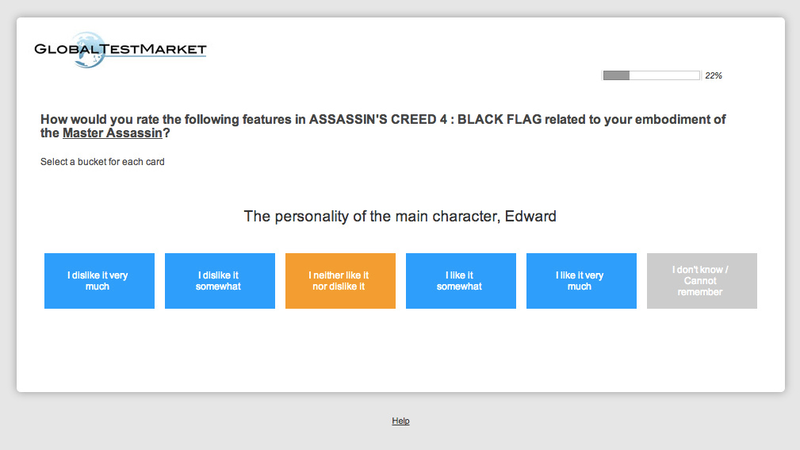
Task: Click the survey progress bar
Action: pyautogui.click(x=651, y=76)
